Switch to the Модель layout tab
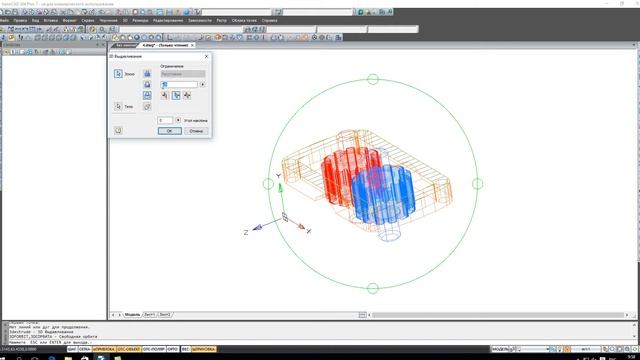The width and height of the screenshot is (640, 360). (x=132, y=315)
